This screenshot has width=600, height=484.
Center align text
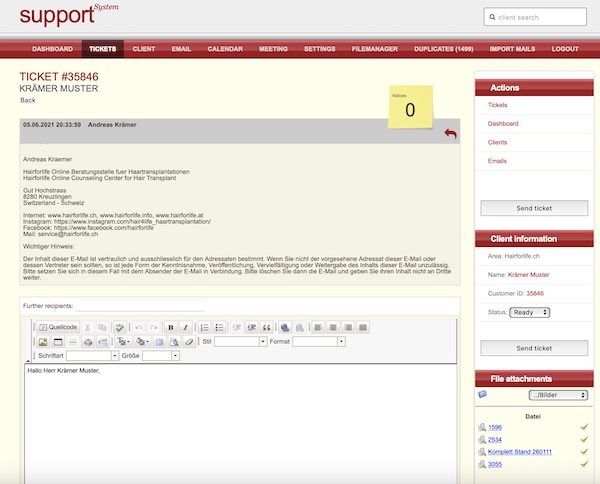click(333, 327)
